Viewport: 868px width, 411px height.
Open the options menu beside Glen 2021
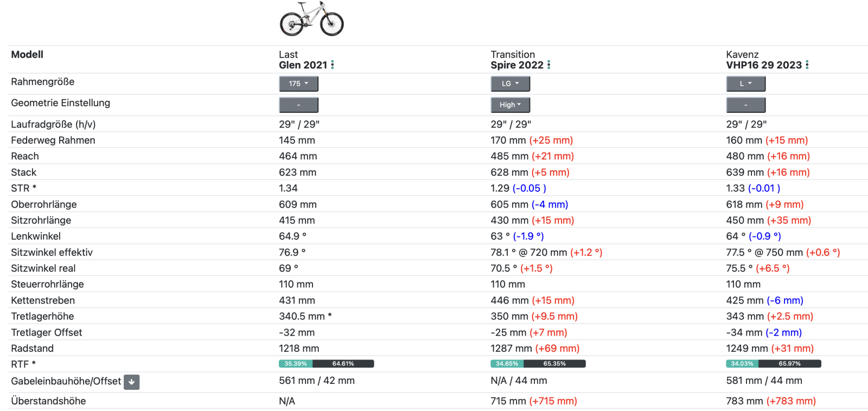(x=333, y=65)
